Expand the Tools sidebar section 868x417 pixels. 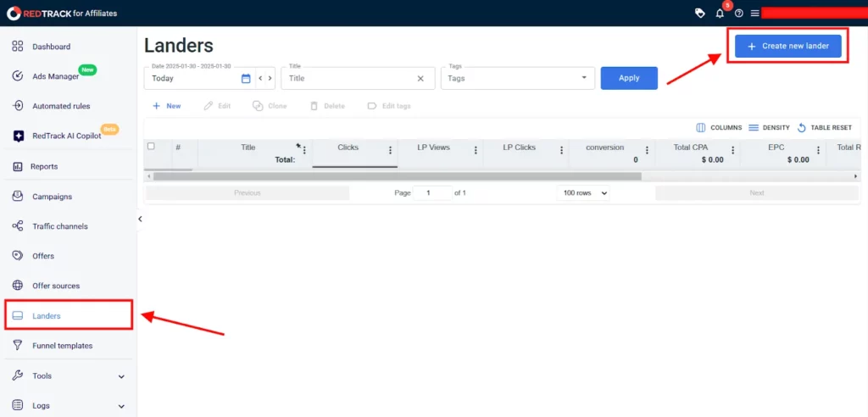68,375
